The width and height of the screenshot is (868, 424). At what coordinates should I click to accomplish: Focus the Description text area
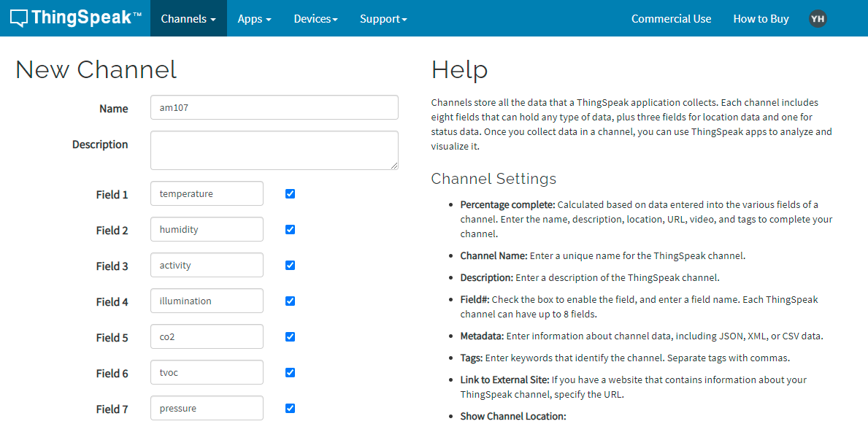tap(274, 150)
